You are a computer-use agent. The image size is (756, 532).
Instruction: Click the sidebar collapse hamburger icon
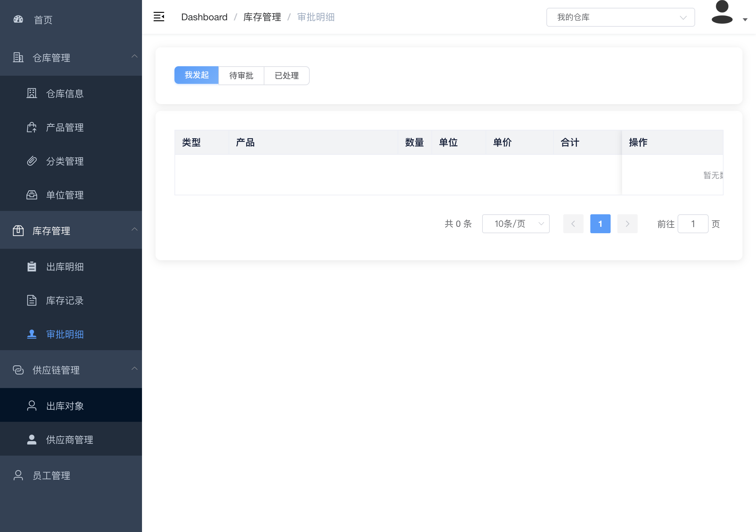pyautogui.click(x=159, y=17)
